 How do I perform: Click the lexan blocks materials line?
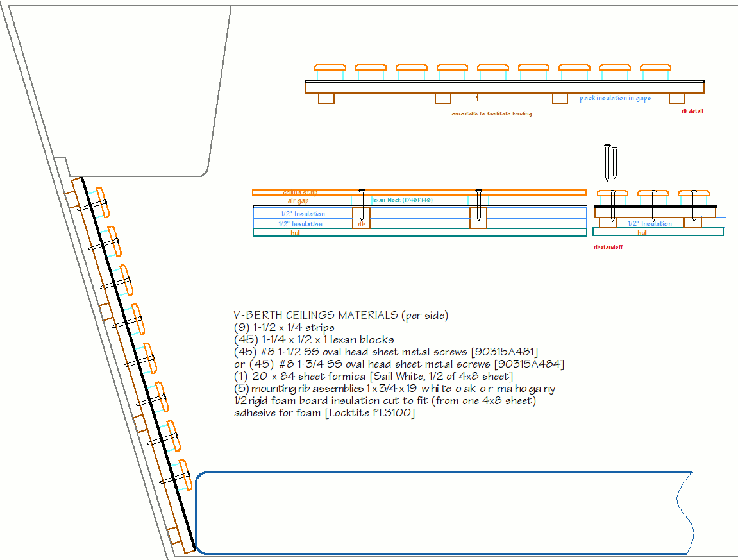[x=314, y=340]
